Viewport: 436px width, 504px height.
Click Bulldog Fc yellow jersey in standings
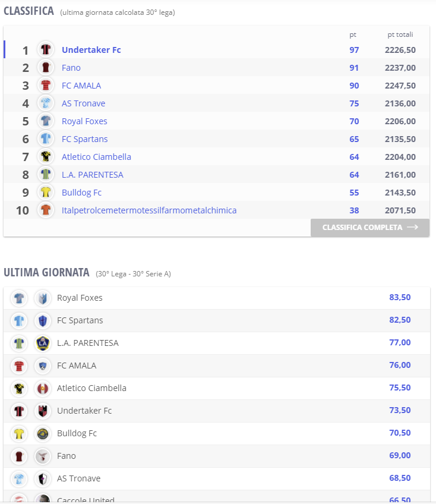(46, 193)
